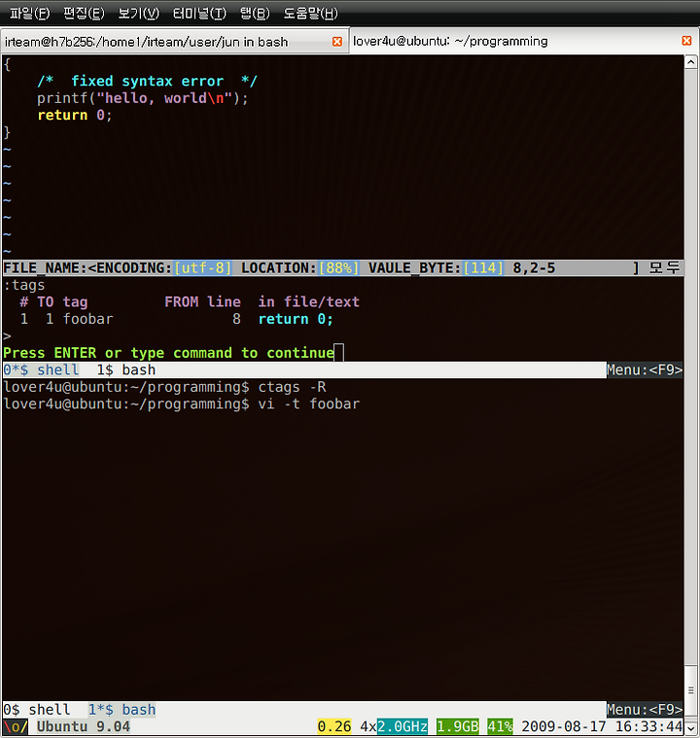The height and width of the screenshot is (738, 700).
Task: Click the [88%] location value
Action: (338, 267)
